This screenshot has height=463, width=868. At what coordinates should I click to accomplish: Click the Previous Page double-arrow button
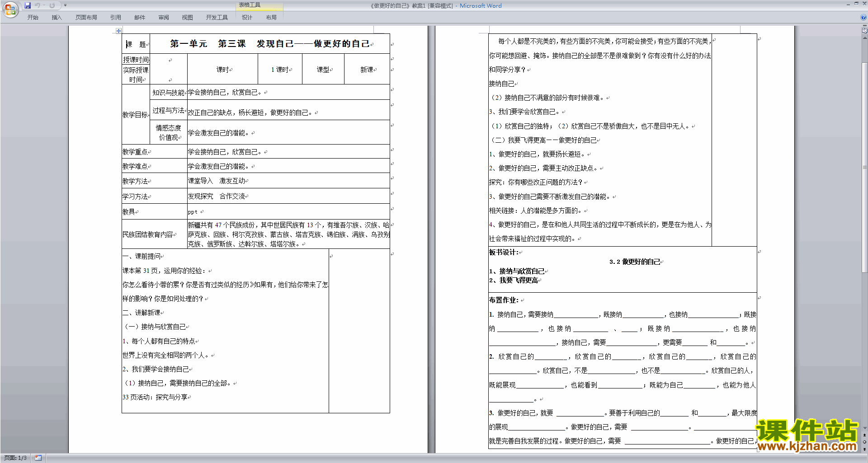(x=865, y=435)
